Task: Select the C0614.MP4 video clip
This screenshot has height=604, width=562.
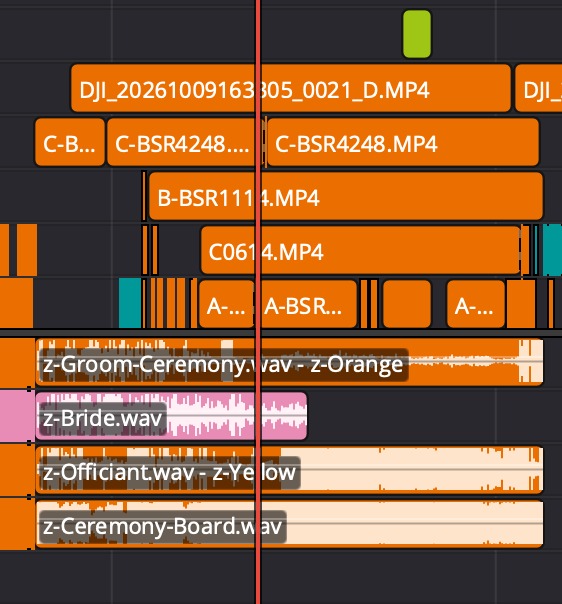Action: click(361, 250)
